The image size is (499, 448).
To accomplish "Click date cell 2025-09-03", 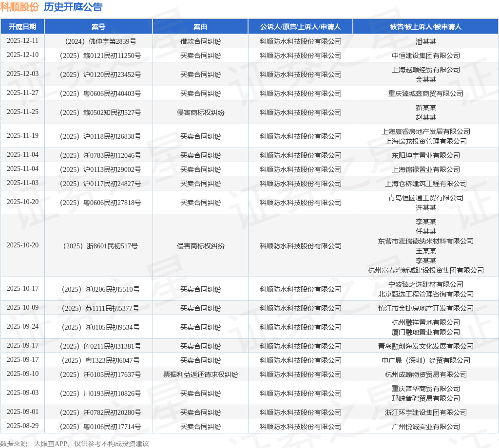I will pyautogui.click(x=22, y=393).
